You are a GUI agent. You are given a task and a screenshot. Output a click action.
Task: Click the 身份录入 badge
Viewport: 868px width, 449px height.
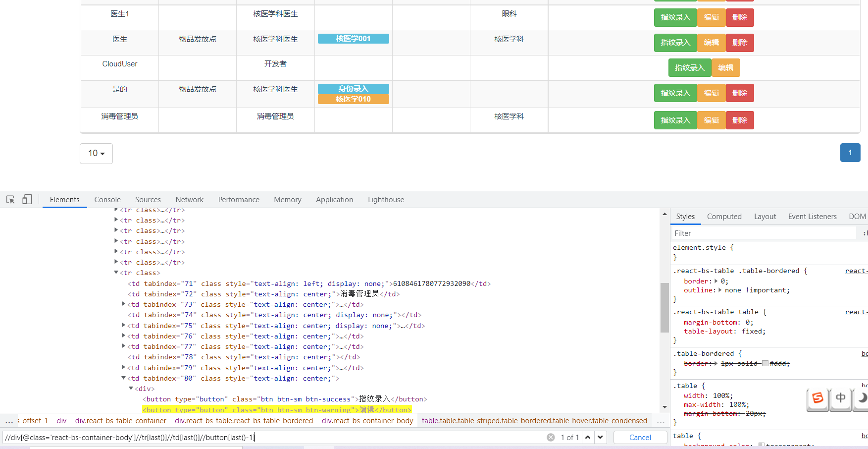click(x=354, y=89)
